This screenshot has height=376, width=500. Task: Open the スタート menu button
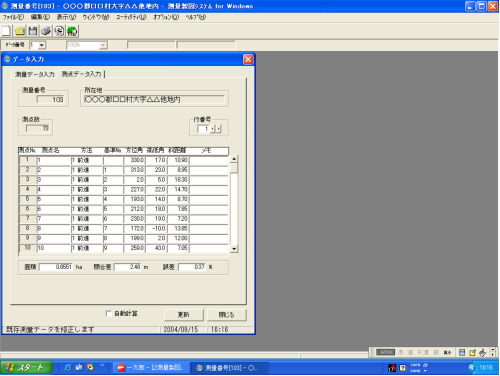click(x=27, y=367)
